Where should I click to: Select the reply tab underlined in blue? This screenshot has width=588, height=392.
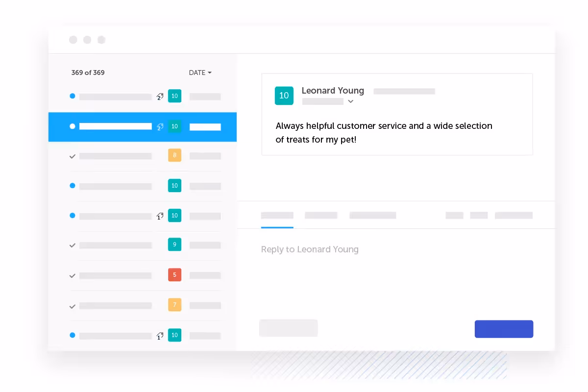pos(277,216)
